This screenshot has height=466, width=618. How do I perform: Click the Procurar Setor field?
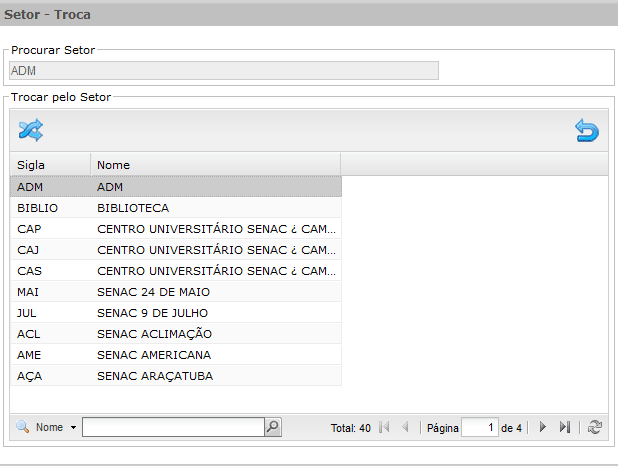coord(224,71)
